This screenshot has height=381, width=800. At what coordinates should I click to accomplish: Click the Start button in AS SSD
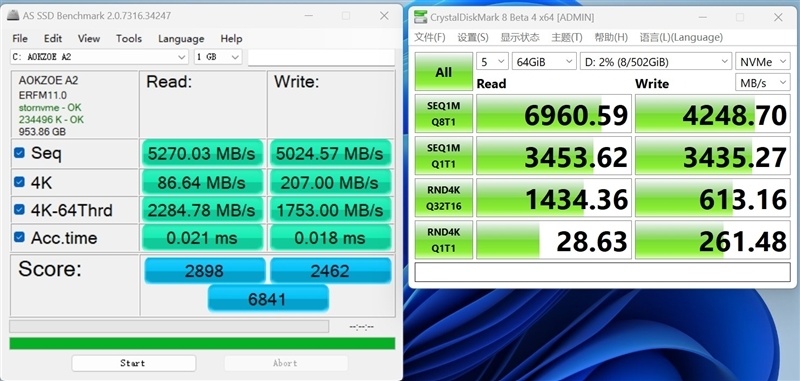pyautogui.click(x=133, y=363)
